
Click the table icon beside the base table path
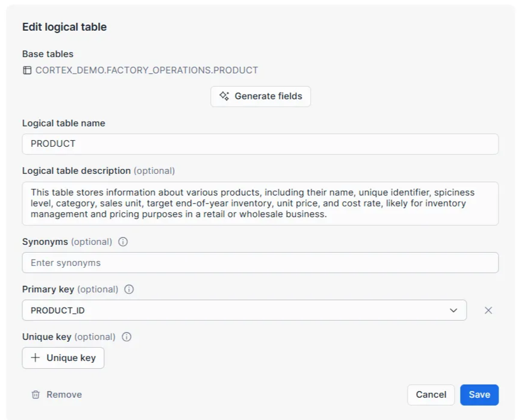27,70
